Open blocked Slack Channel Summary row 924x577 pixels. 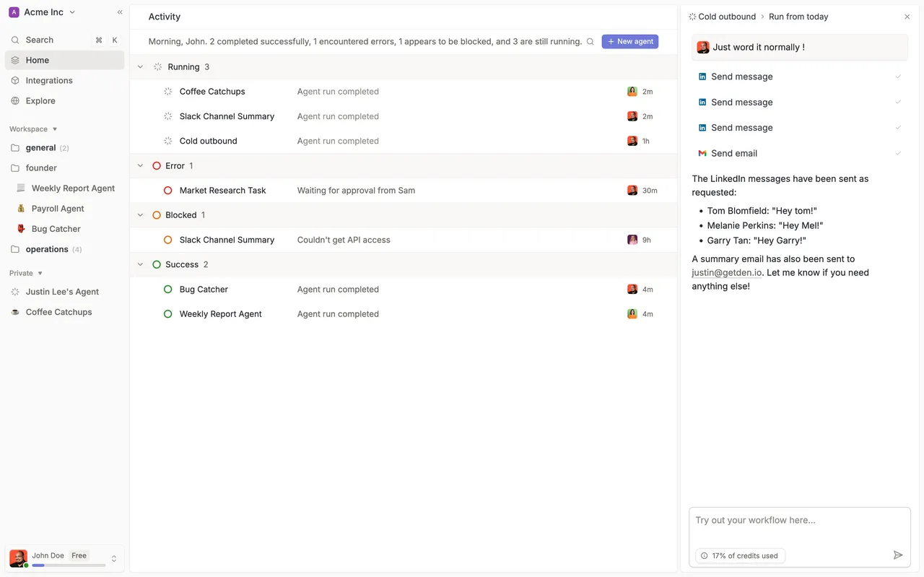tap(404, 240)
